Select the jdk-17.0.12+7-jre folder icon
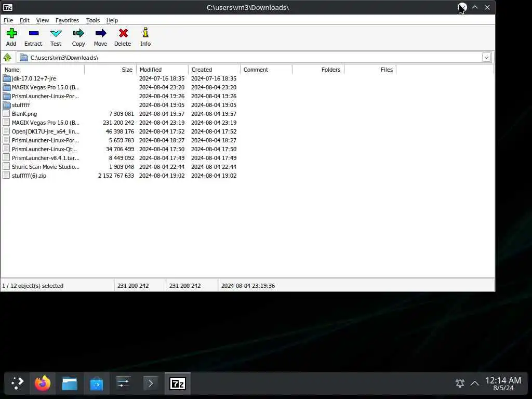The width and height of the screenshot is (532, 399). [x=7, y=78]
